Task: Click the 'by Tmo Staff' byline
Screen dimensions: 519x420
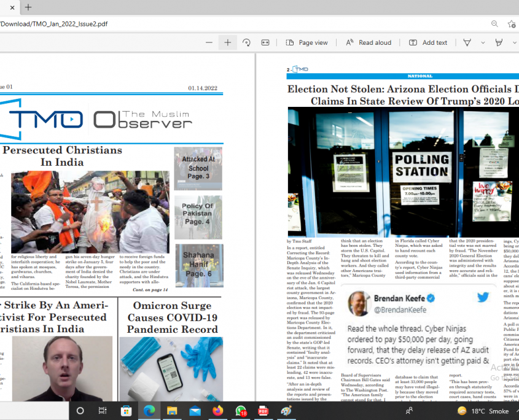Action: [299, 241]
